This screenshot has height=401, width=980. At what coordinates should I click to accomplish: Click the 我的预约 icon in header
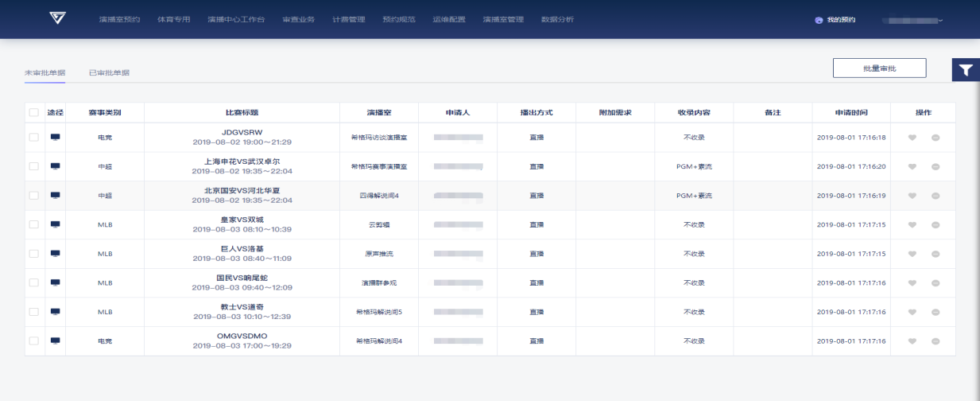tap(819, 20)
